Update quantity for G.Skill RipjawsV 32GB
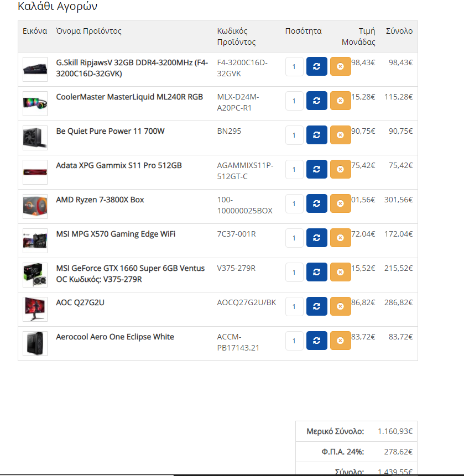The image size is (464, 476). 317,66
